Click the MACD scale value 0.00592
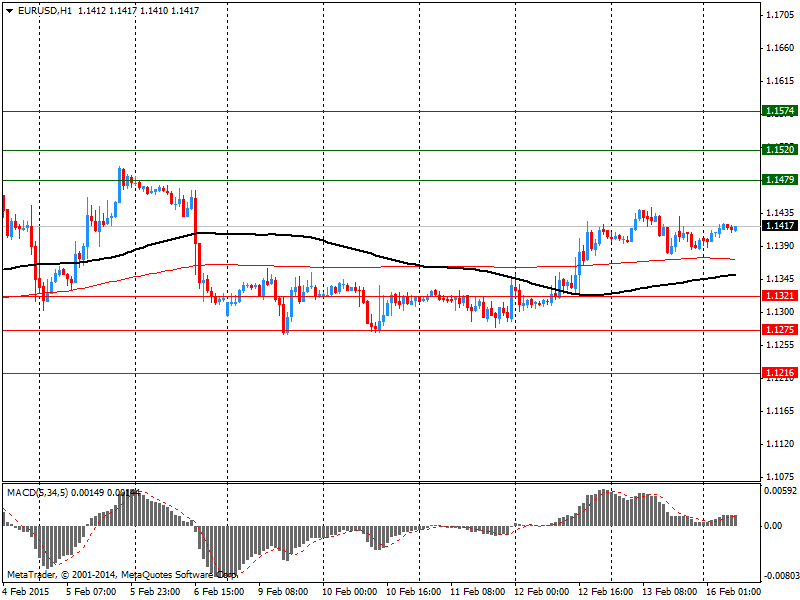This screenshot has width=800, height=600. 780,491
